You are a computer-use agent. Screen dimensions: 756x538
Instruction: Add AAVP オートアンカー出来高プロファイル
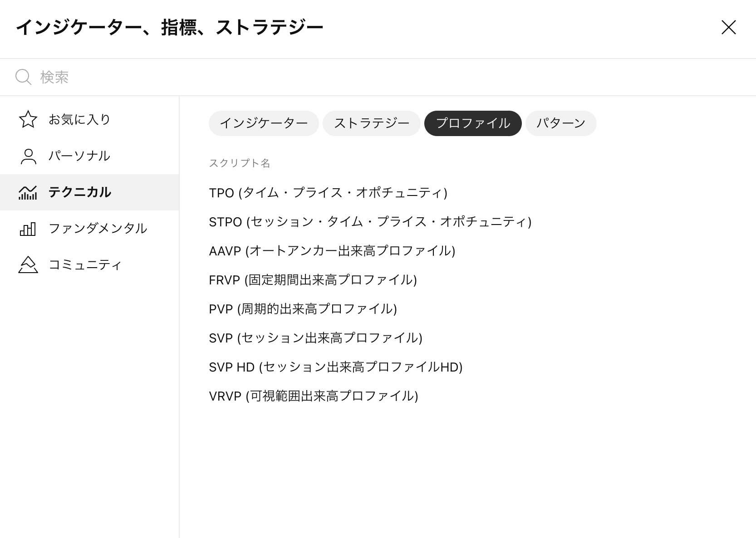tap(332, 251)
